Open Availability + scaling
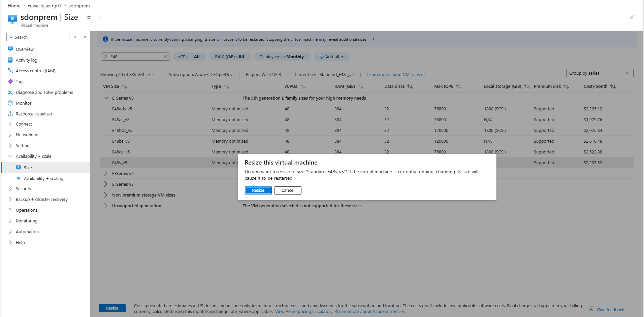Screen dimensions: 644x317 (x=43, y=178)
